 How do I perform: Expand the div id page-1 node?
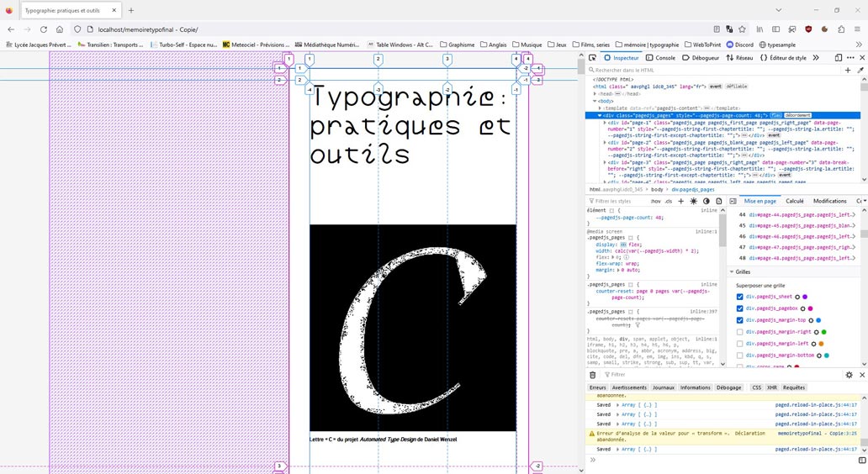pyautogui.click(x=605, y=123)
